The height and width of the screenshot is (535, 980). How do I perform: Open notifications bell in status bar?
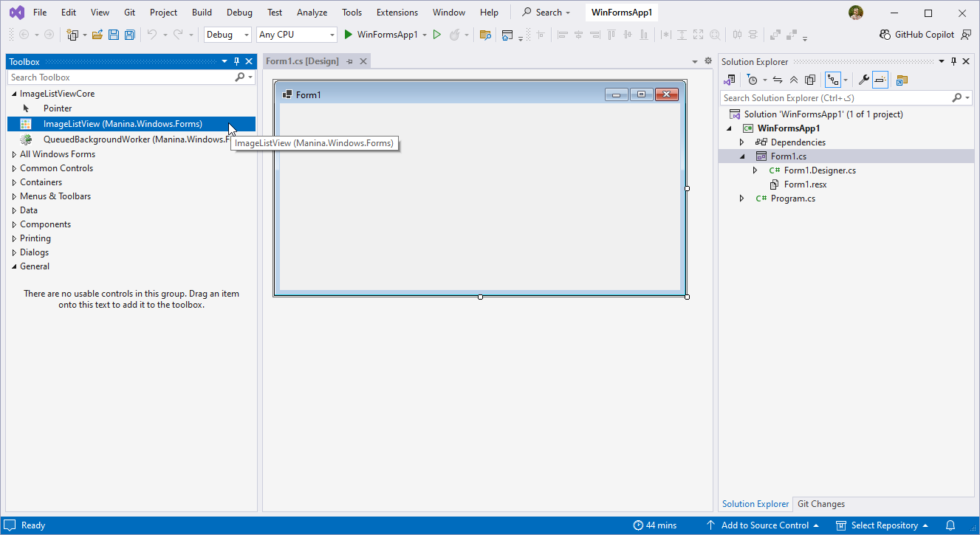(950, 525)
